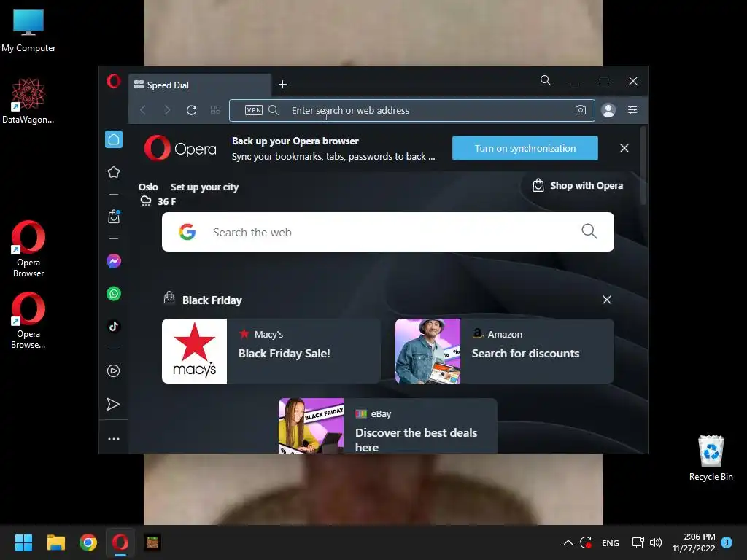Viewport: 747px width, 560px height.
Task: Reload the page
Action: point(192,110)
